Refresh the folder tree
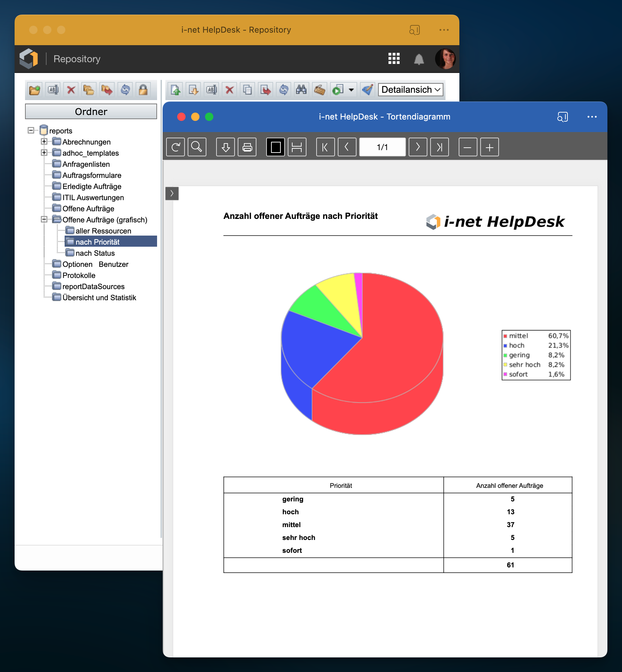Image resolution: width=622 pixels, height=672 pixels. (125, 90)
